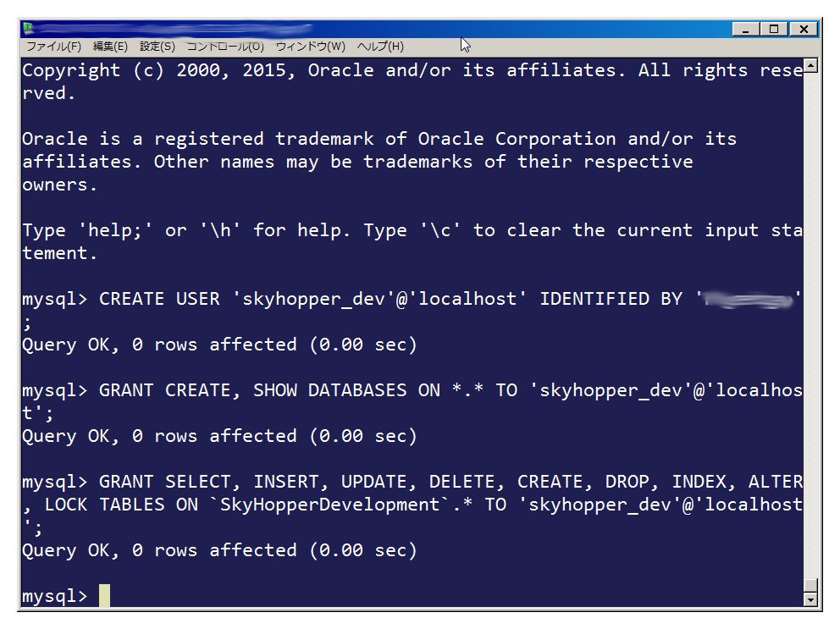This screenshot has height=629, width=840.
Task: Minimize the terminal window
Action: (746, 29)
